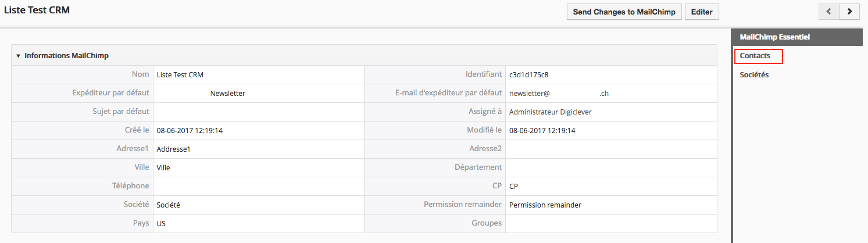Image resolution: width=868 pixels, height=243 pixels.
Task: Go to the next record arrow
Action: [x=849, y=12]
